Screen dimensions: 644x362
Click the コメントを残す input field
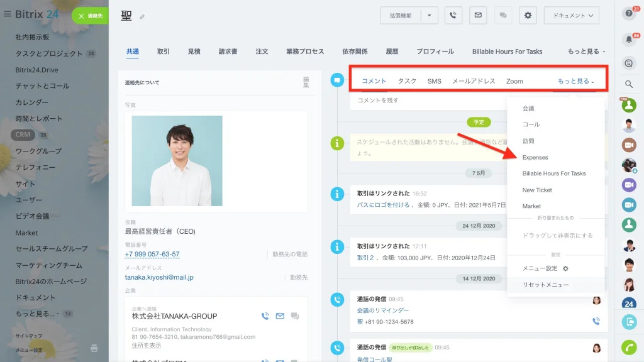tap(429, 101)
